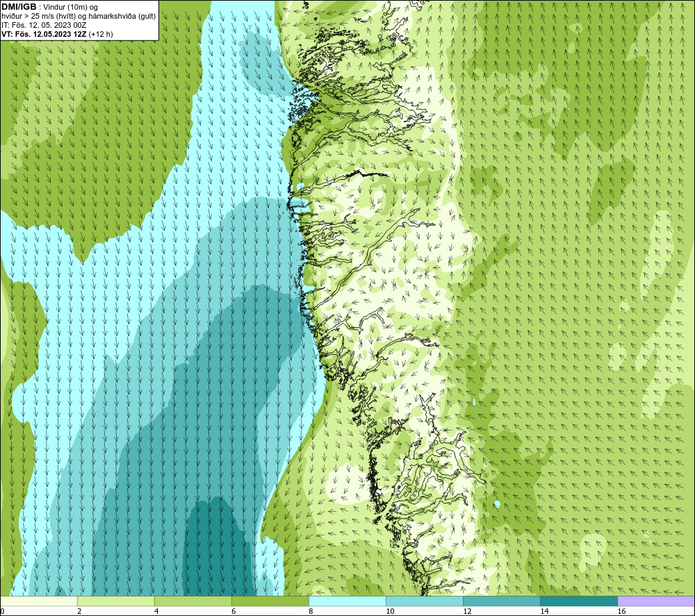Screen dimensions: 695x616
Task: Click the purple legend swatch above 16 m/s
Action: 656,601
